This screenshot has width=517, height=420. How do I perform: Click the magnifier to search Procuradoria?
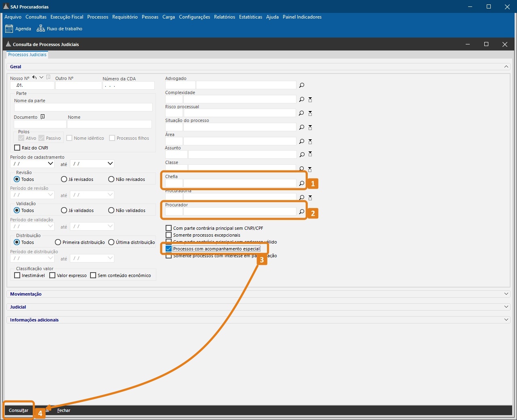(x=302, y=197)
